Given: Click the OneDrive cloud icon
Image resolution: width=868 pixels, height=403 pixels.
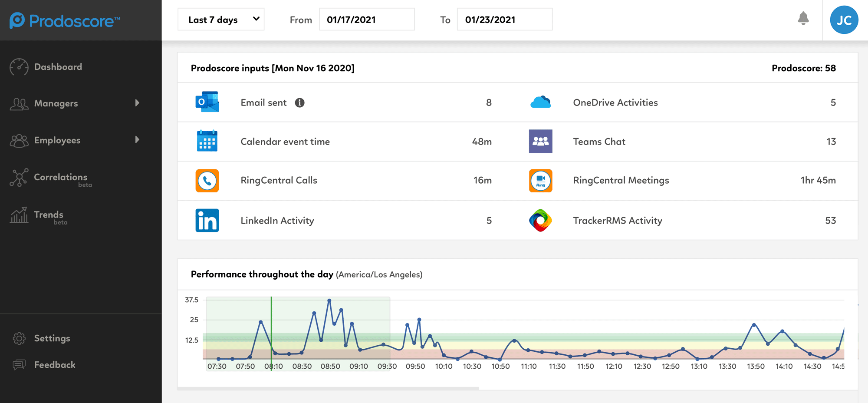Looking at the screenshot, I should point(541,102).
